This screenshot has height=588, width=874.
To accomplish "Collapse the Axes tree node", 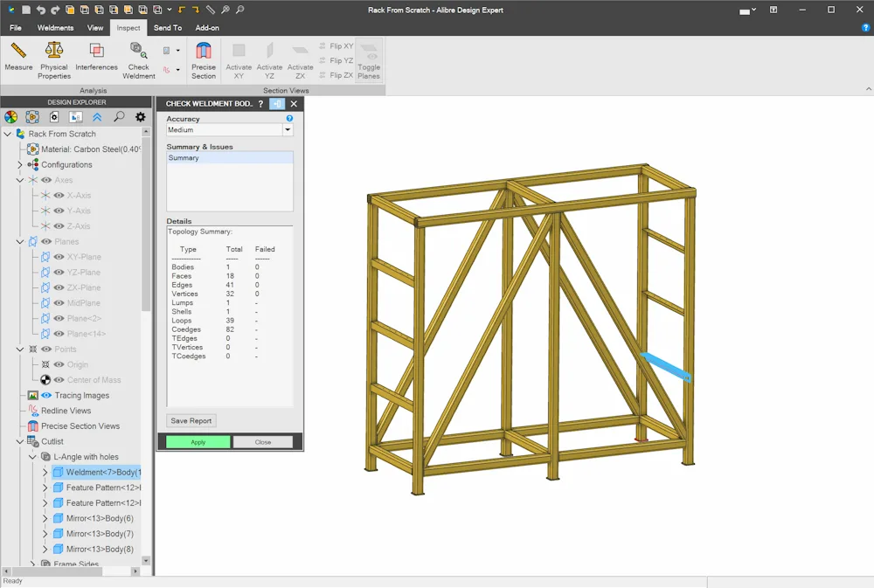I will tap(20, 180).
